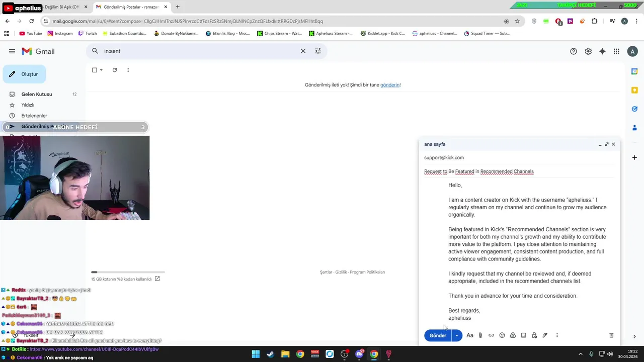Open the Instagram bookmark
The height and width of the screenshot is (362, 644).
(60, 34)
